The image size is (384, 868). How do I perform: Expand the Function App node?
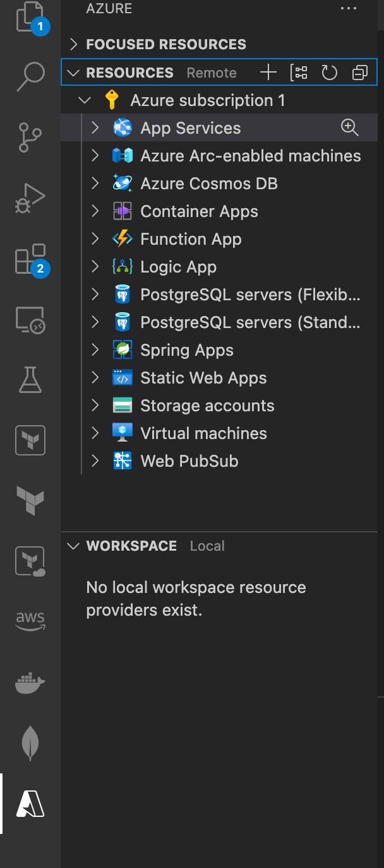[95, 239]
